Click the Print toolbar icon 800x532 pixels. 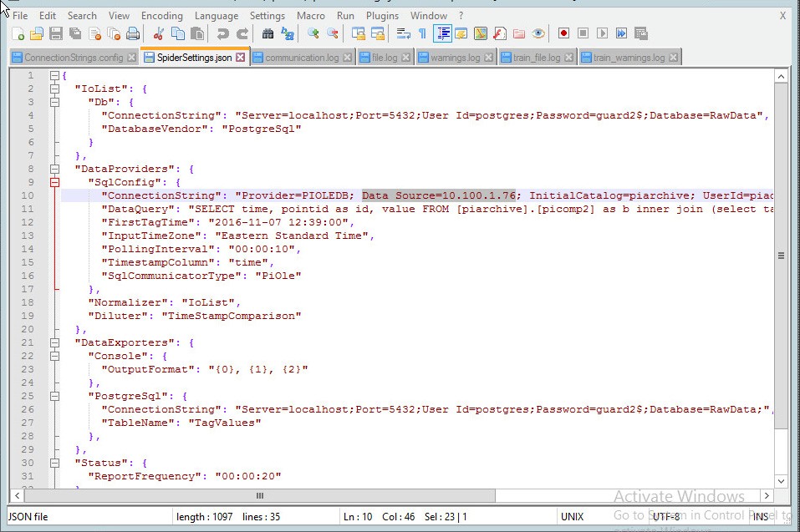133,33
